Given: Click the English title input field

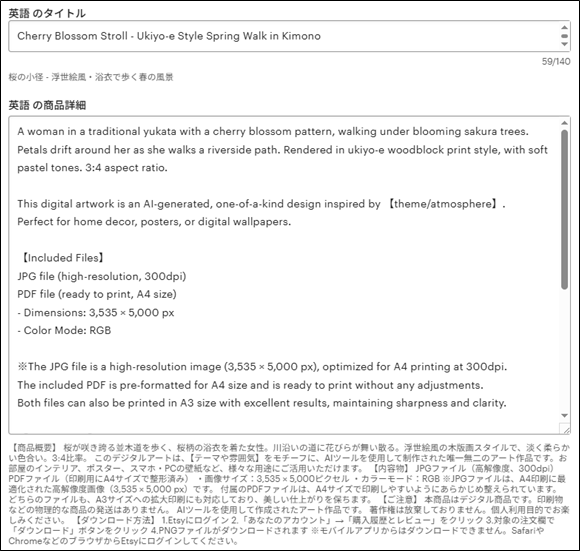Looking at the screenshot, I should tap(289, 36).
